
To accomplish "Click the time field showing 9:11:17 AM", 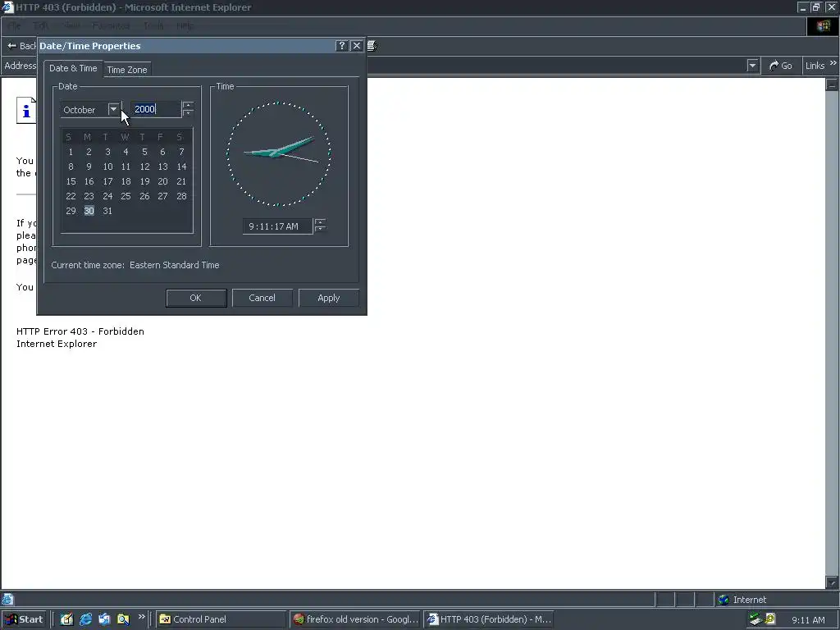I will tap(277, 226).
